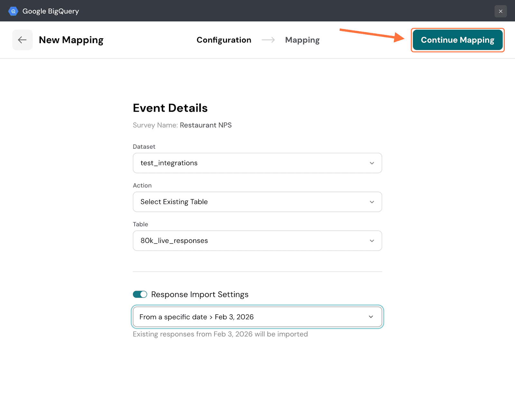Disable the Response Import Settings toggle
This screenshot has width=515, height=420.
coord(140,294)
